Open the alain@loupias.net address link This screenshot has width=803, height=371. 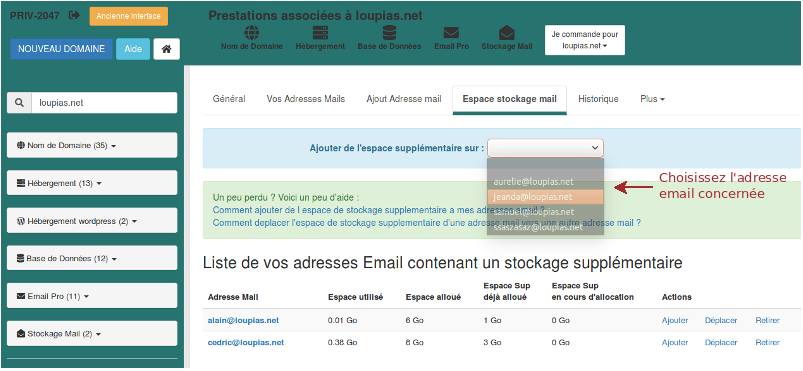[243, 320]
